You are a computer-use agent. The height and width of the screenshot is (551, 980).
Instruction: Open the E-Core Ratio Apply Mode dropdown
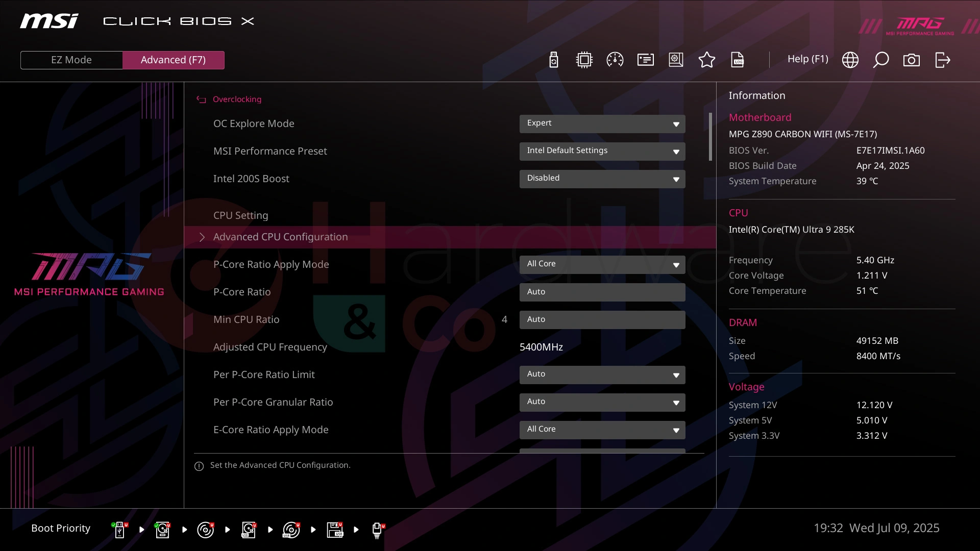click(x=602, y=430)
